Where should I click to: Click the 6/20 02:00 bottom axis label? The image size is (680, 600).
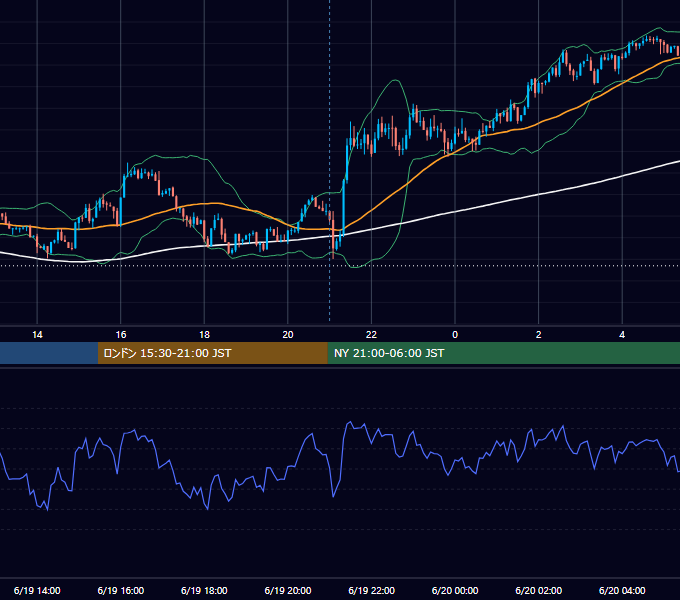tap(539, 590)
